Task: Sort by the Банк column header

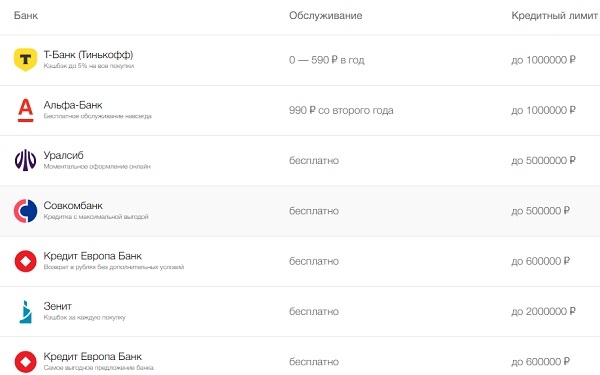Action: tap(26, 15)
